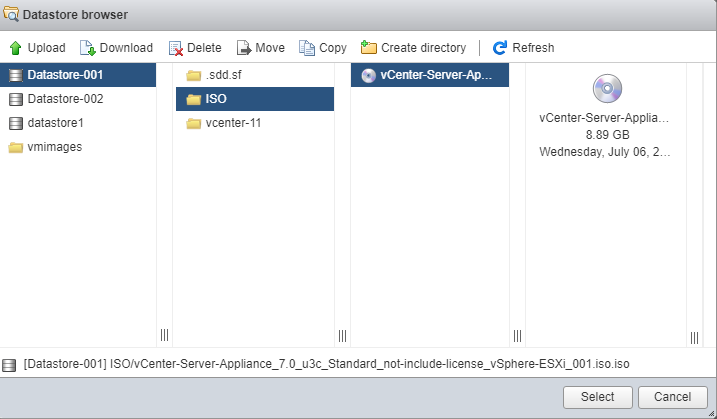717x419 pixels.
Task: Click column resize handle after folder list
Action: click(342, 336)
